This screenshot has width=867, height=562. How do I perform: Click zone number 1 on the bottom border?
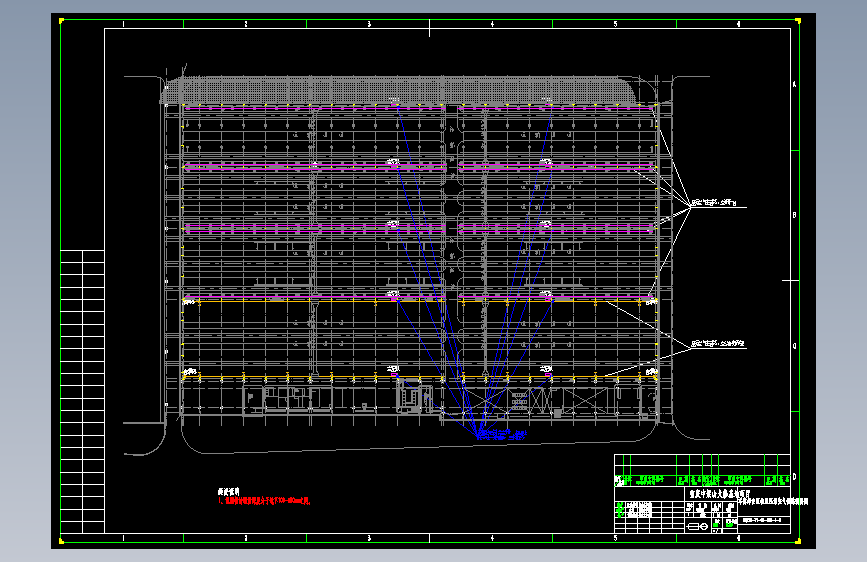123,538
